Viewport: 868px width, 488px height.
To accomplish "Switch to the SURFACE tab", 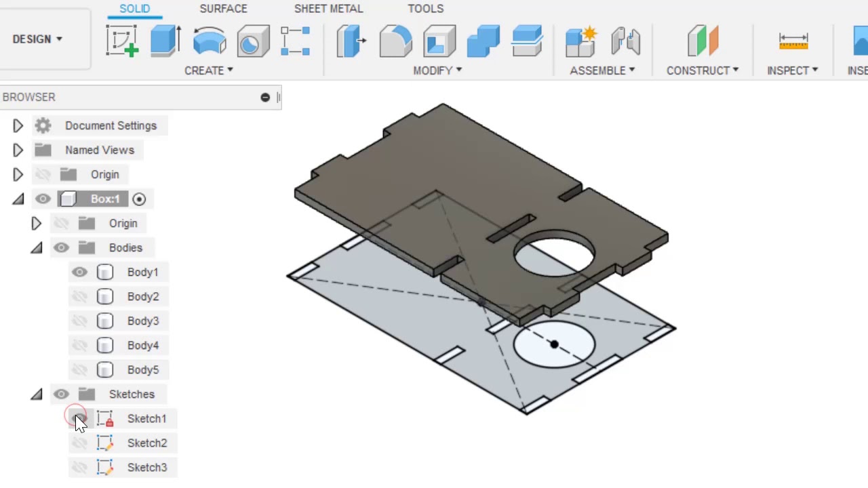I will pyautogui.click(x=223, y=9).
